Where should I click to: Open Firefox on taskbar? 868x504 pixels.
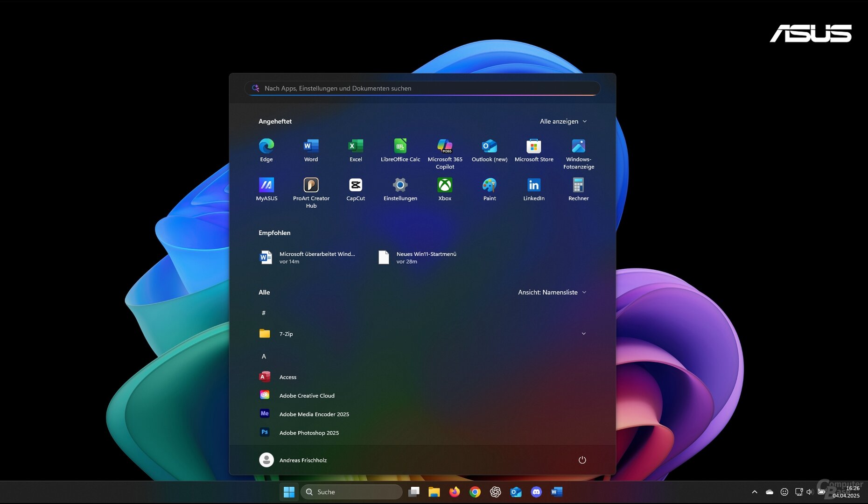(455, 492)
